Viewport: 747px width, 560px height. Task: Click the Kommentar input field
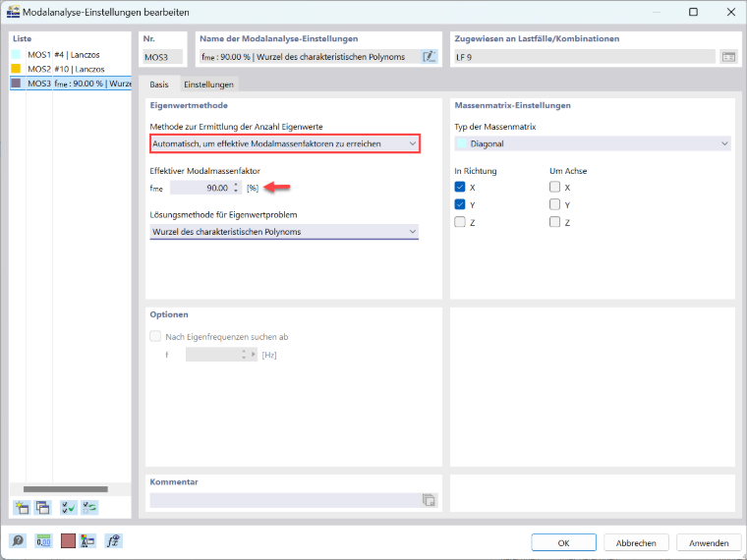[285, 500]
